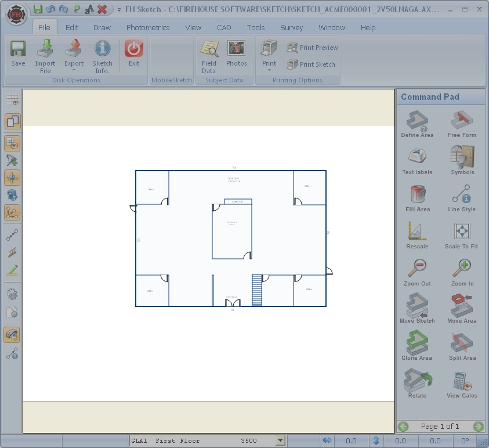Click the Rescale command
The height and width of the screenshot is (448, 489).
pyautogui.click(x=417, y=236)
